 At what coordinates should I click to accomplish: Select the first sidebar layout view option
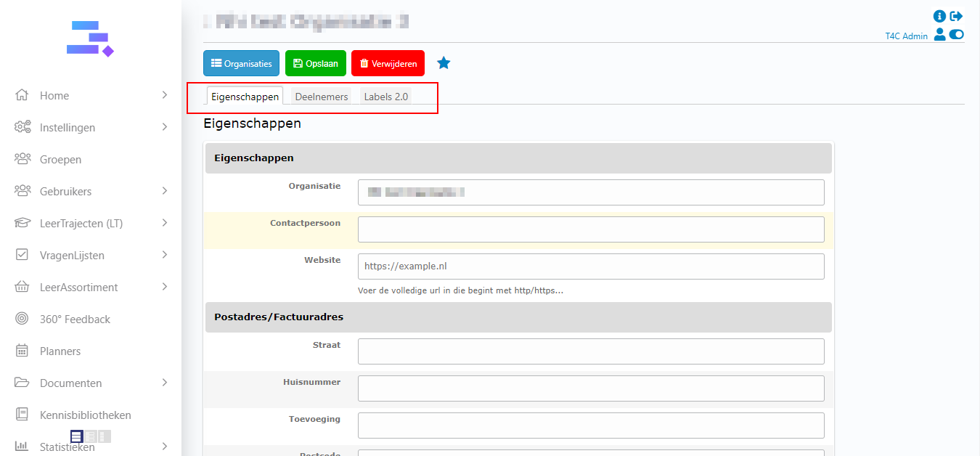click(76, 436)
